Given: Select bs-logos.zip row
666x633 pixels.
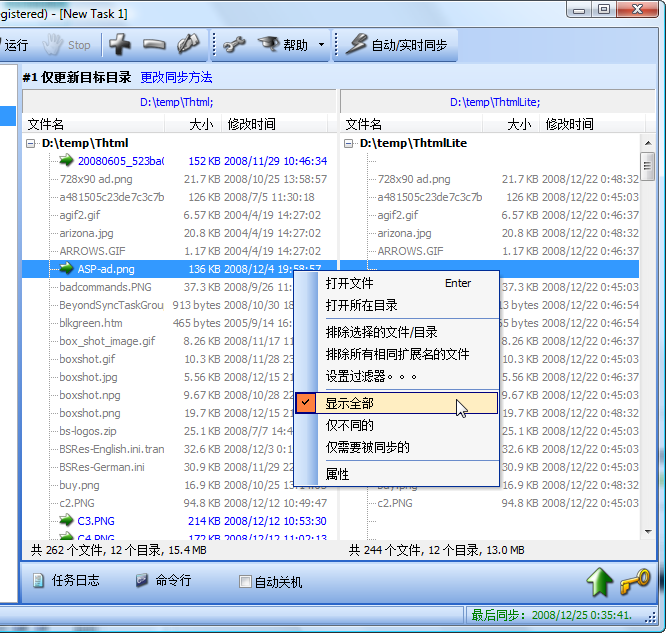Looking at the screenshot, I should coord(87,431).
